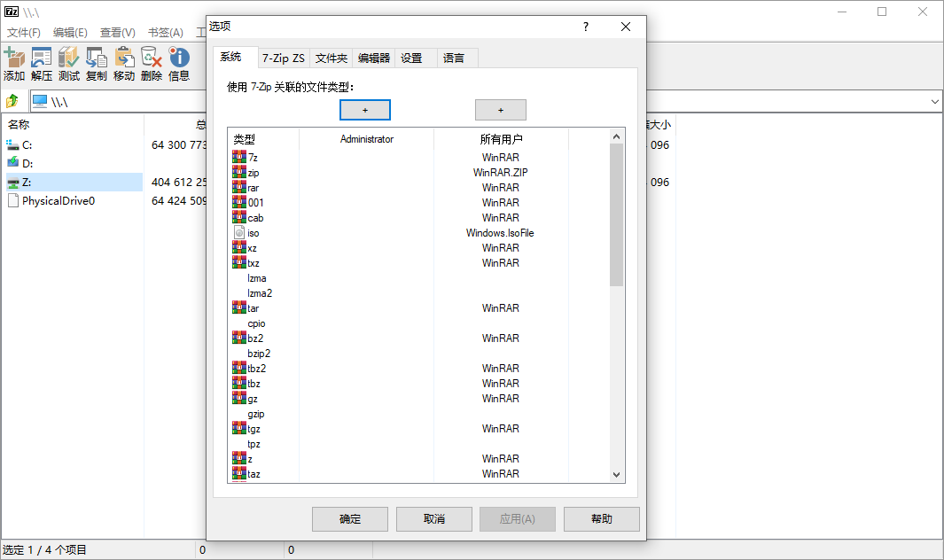Click the 删除 (Delete) toolbar icon
Viewport: 944px width, 560px height.
(151, 58)
